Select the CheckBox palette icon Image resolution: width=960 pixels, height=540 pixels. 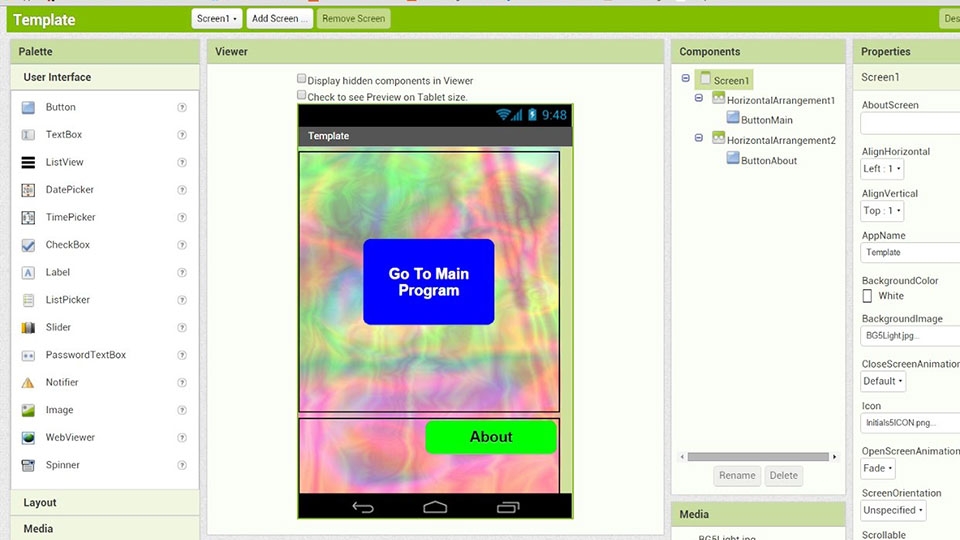point(28,245)
